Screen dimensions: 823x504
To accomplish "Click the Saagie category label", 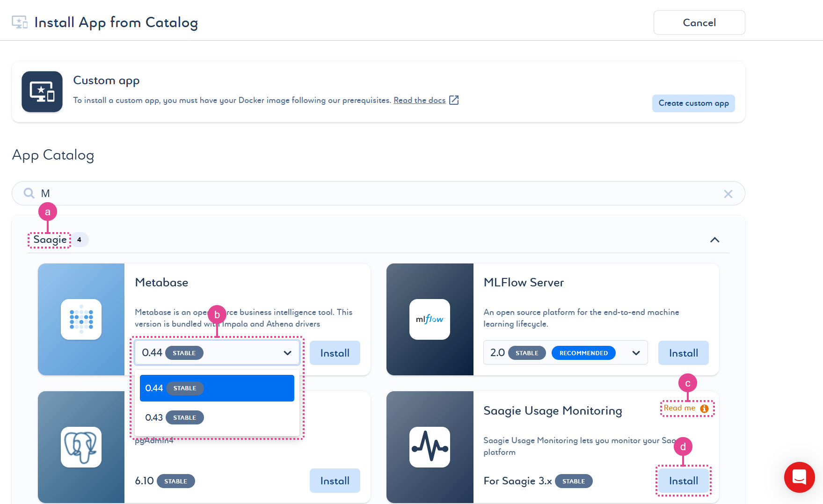I will (x=50, y=240).
